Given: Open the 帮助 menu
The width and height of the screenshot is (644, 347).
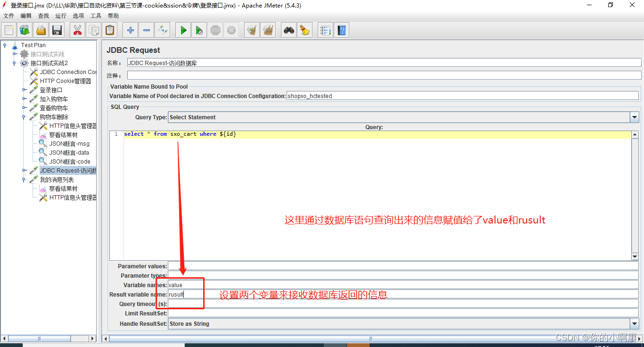Looking at the screenshot, I should [113, 16].
